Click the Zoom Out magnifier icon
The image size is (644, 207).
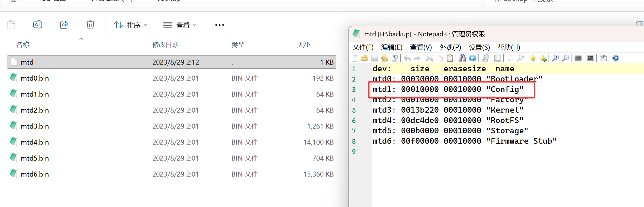566,58
